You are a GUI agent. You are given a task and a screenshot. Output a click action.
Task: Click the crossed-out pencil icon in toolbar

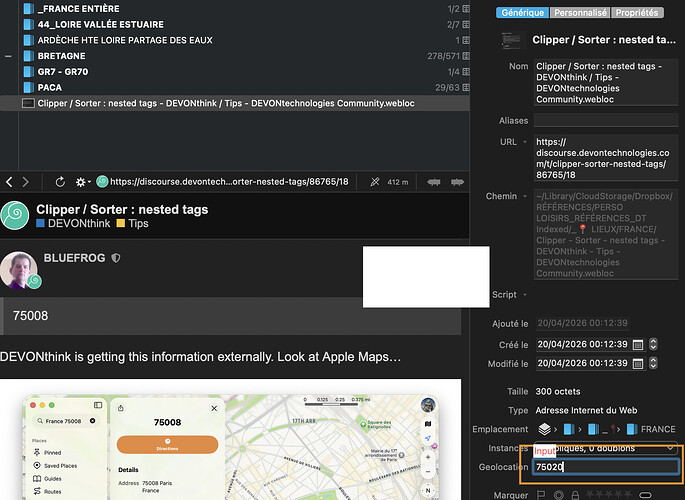375,182
